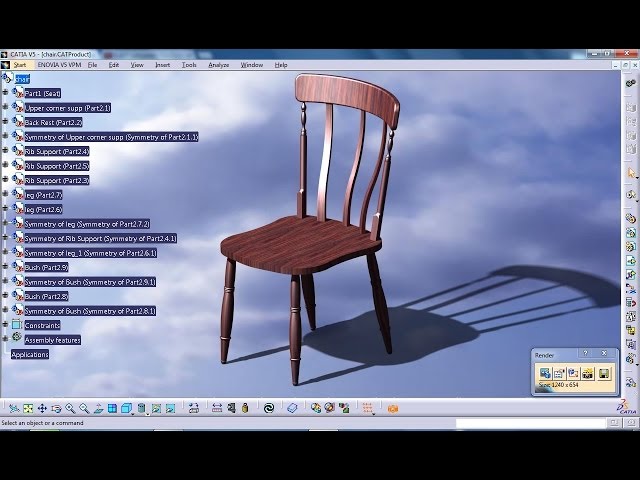
Task: Click the Swap Visible Space icon
Action: [x=170, y=408]
